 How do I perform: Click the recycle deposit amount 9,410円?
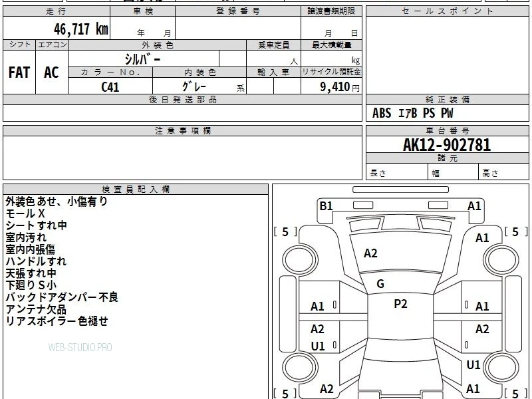(340, 87)
